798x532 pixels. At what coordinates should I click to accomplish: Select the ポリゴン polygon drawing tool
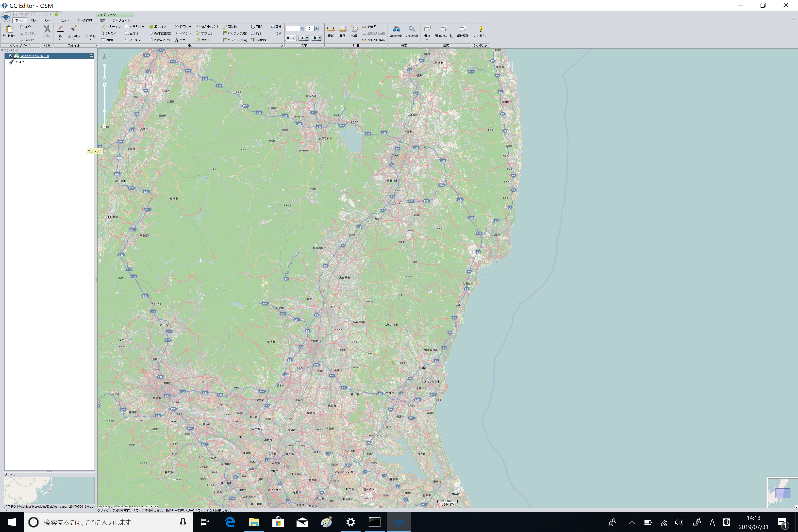click(x=158, y=27)
